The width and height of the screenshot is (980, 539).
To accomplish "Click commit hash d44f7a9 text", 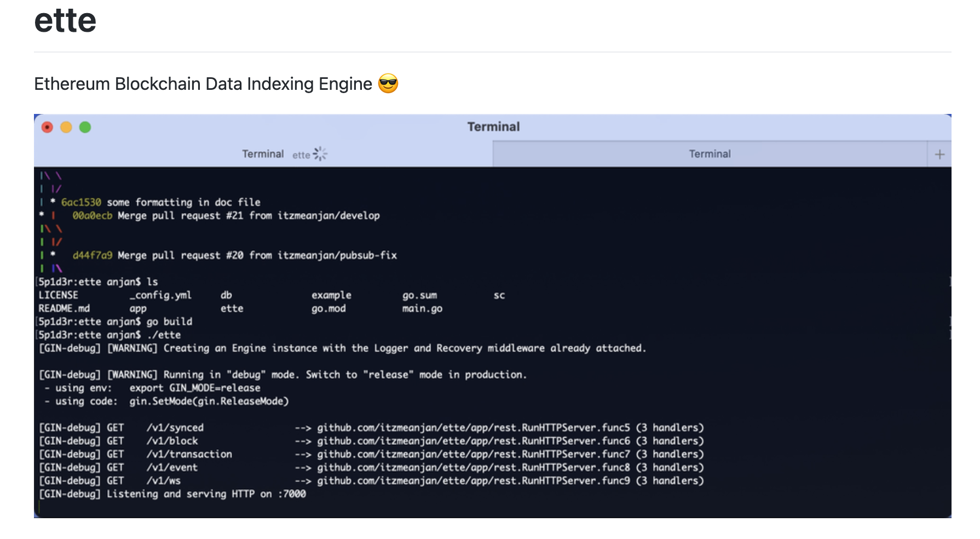I will coord(94,255).
